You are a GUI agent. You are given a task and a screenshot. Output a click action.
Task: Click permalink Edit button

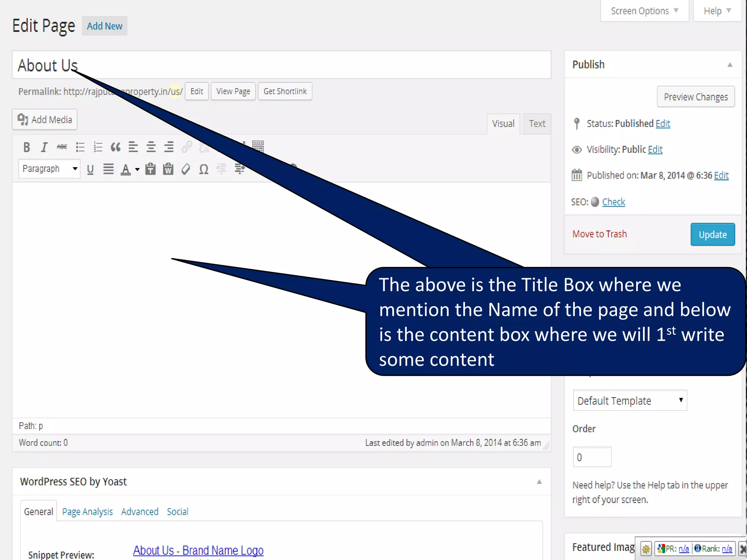[197, 91]
